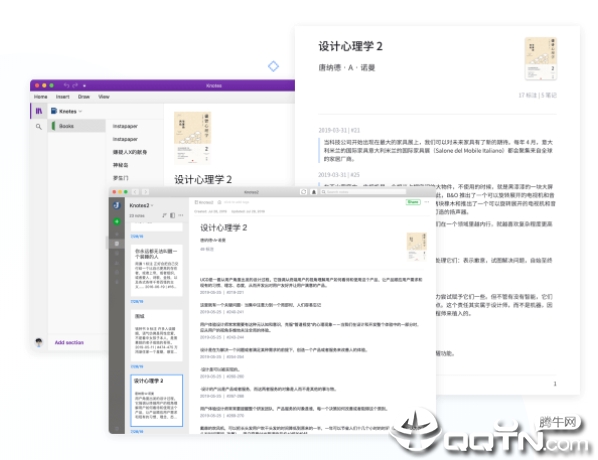Open the 神秘岛 page
This screenshot has width=598, height=460.
point(121,165)
